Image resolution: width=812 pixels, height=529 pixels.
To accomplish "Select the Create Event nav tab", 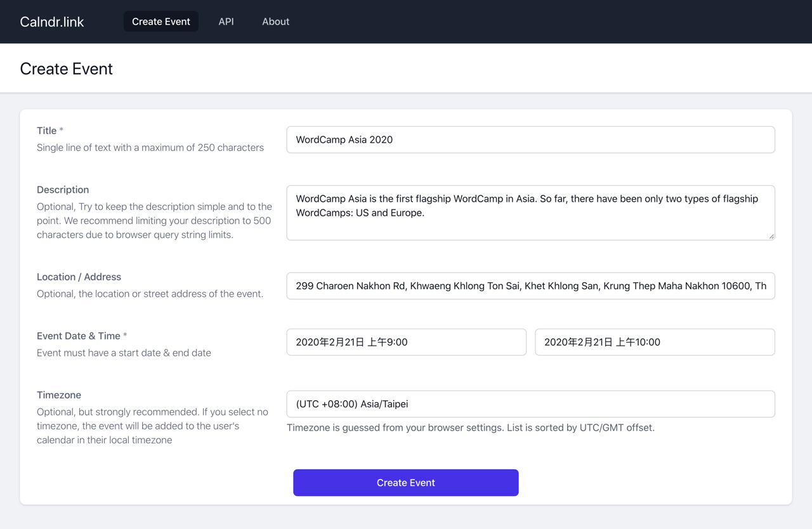I will pyautogui.click(x=161, y=22).
